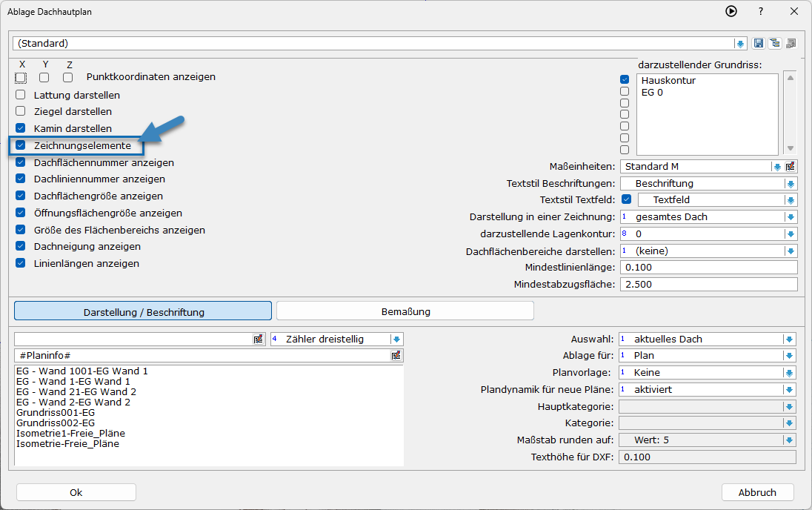
Task: Click the greyed-out icon right of tree icon
Action: point(791,44)
